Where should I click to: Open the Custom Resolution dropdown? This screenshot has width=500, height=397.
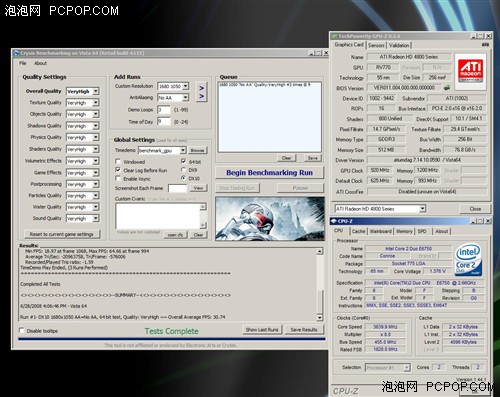[x=186, y=86]
